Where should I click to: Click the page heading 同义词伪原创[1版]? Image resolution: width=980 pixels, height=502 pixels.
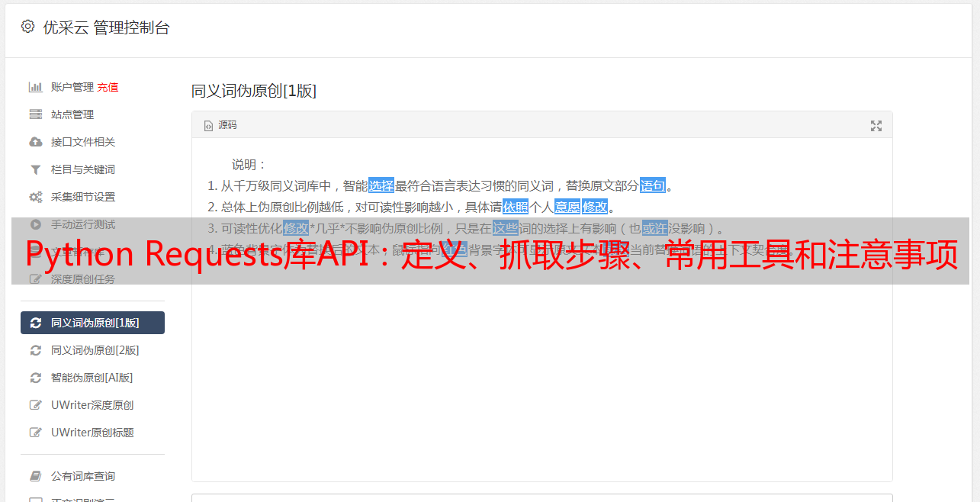click(x=254, y=91)
